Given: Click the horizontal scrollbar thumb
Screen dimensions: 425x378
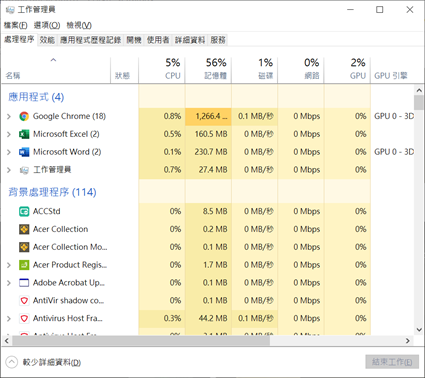Looking at the screenshot, I should 141,341.
